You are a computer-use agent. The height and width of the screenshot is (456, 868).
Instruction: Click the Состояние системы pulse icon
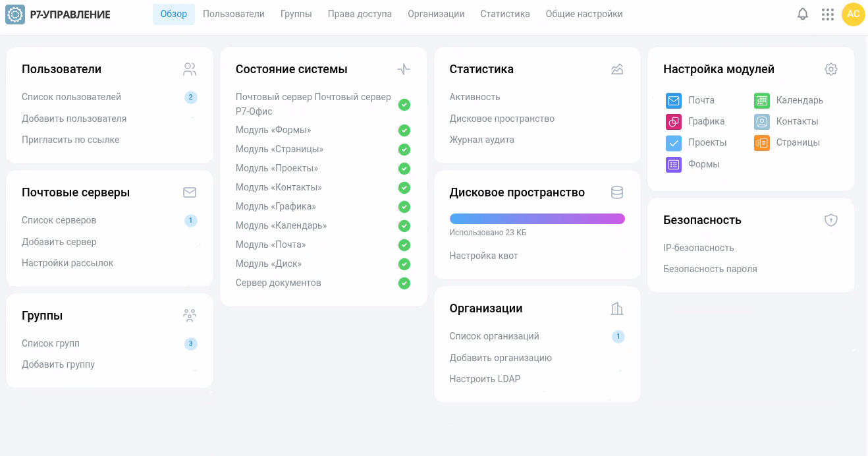coord(404,69)
